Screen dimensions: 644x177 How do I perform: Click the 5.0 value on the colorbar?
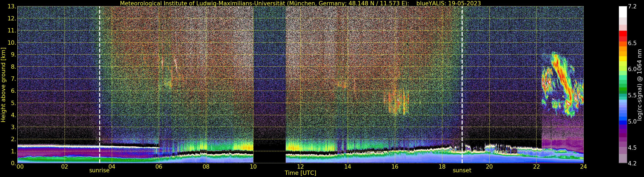point(632,121)
